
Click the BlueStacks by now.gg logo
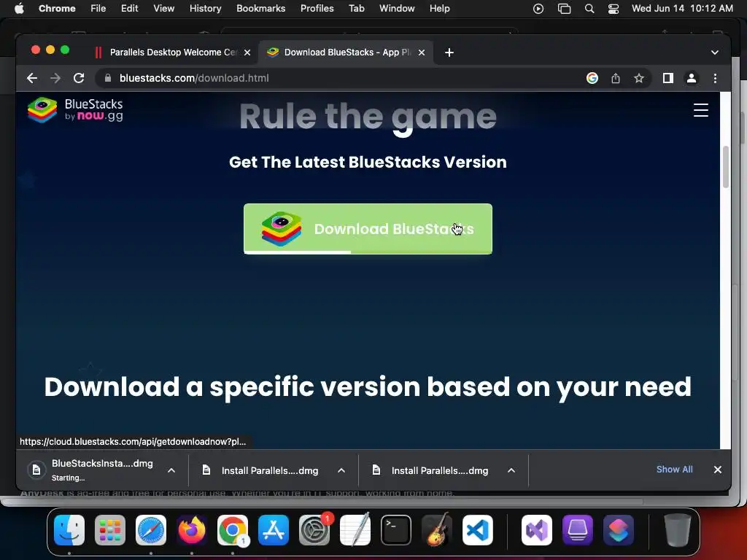point(75,110)
